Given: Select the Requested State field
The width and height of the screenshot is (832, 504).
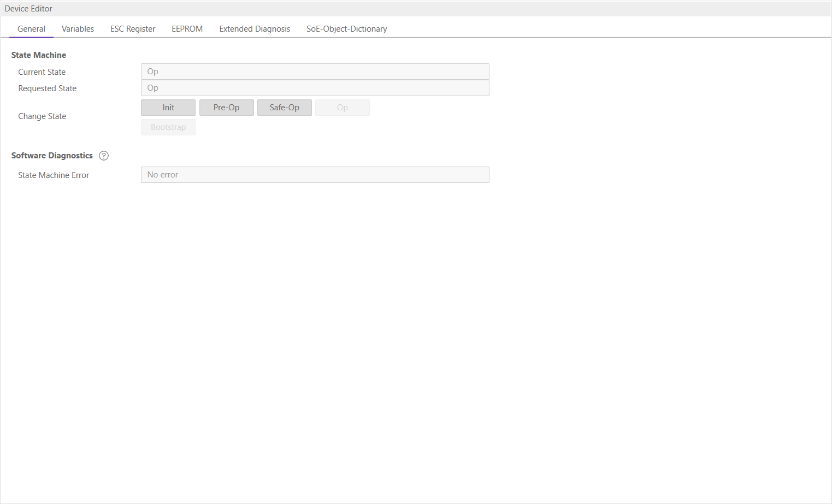Looking at the screenshot, I should (315, 88).
